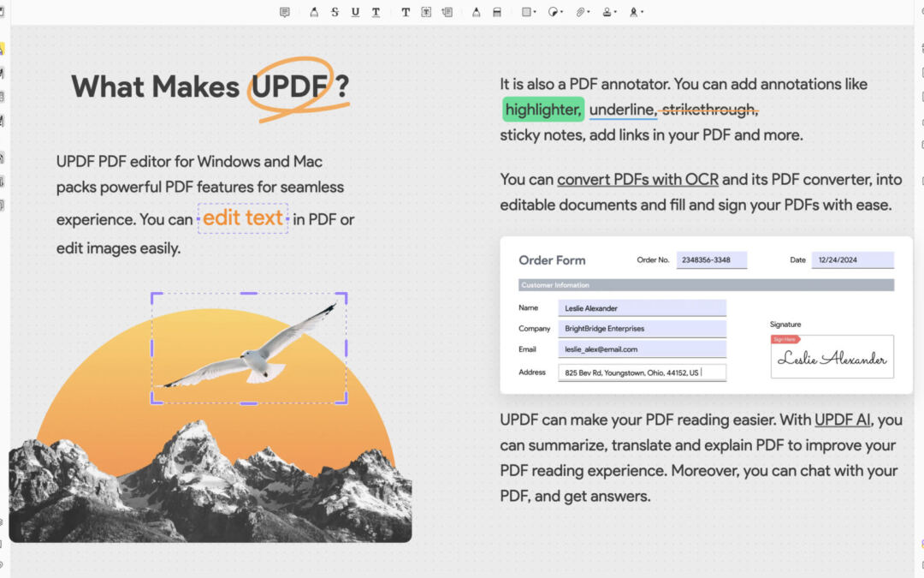Pick the squiggly underline tool
Screen dimensions: 924x578
coord(376,12)
